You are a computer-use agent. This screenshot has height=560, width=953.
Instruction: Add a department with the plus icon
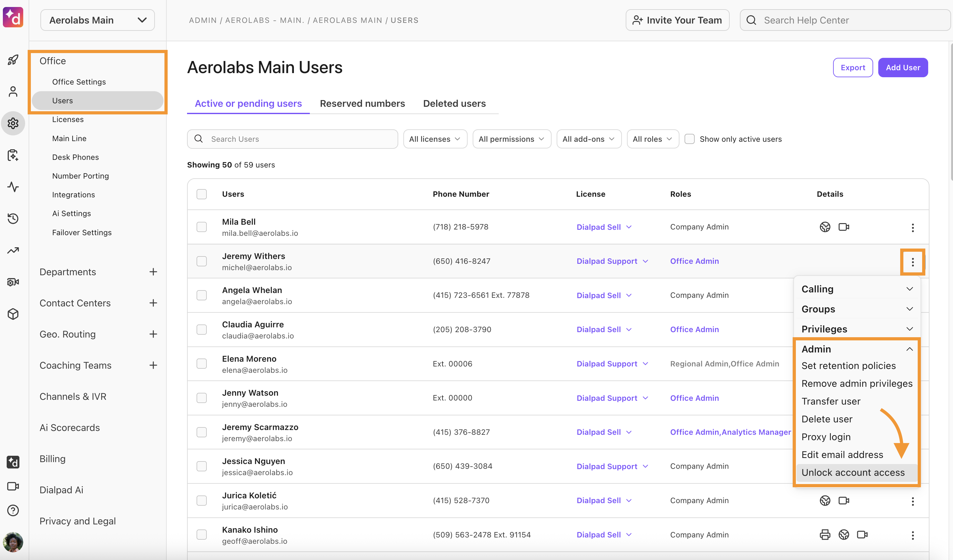pyautogui.click(x=153, y=272)
